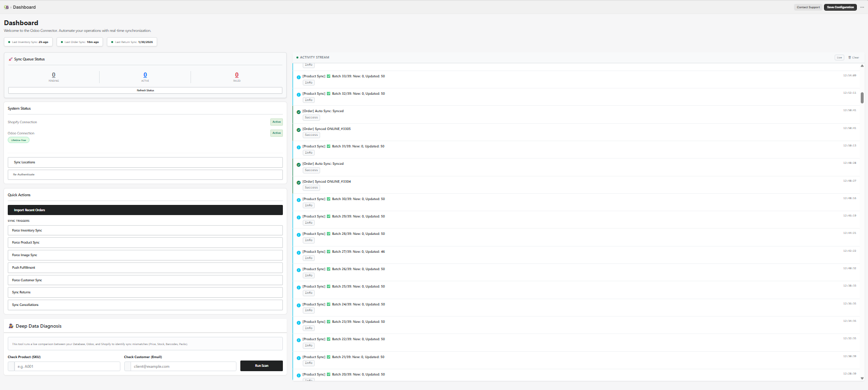Click the detective icon beside Deep Data Diagnosis
This screenshot has width=868, height=390.
(x=11, y=326)
